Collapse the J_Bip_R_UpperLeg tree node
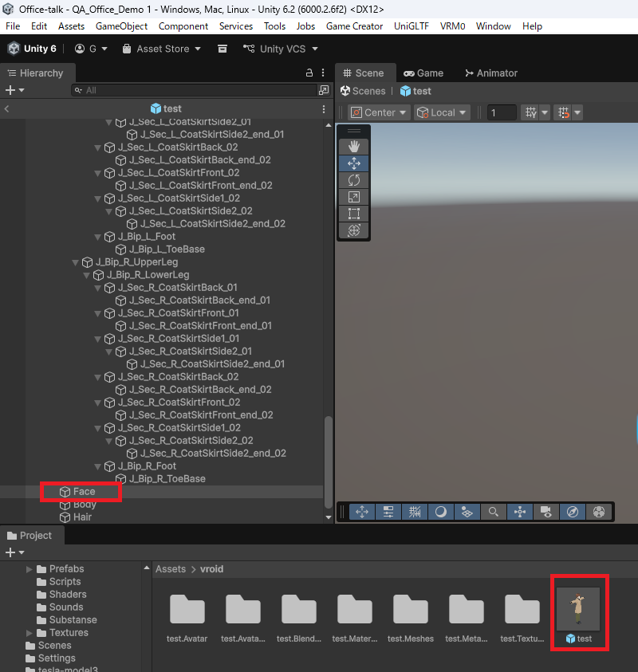Viewport: 638px width, 672px height. tap(75, 262)
